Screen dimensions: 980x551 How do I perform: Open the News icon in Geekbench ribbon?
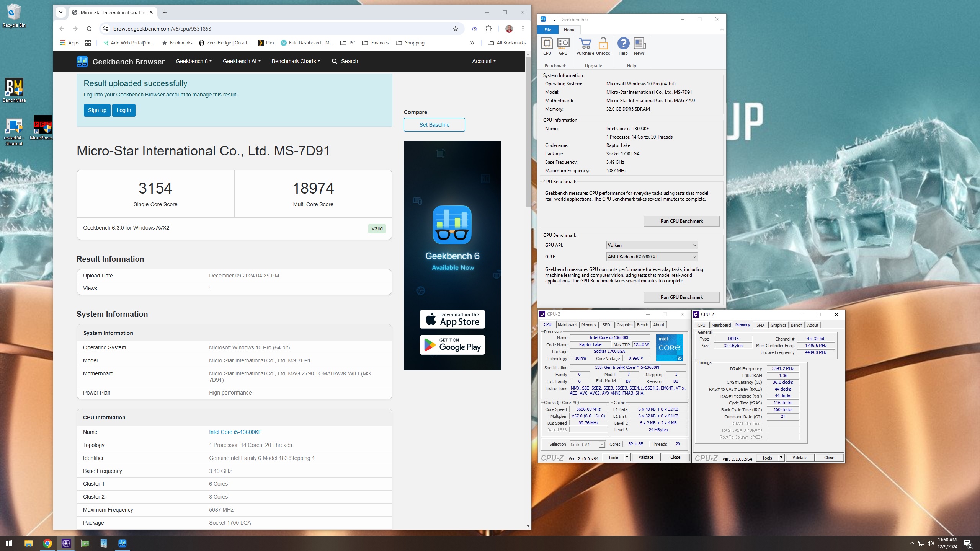coord(639,46)
